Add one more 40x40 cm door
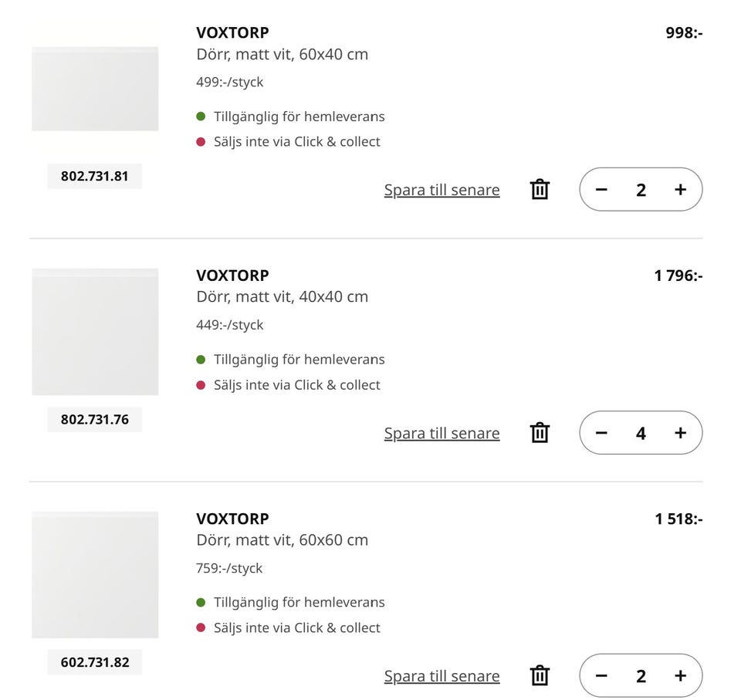Screen dimensions: 741x700 coord(679,433)
